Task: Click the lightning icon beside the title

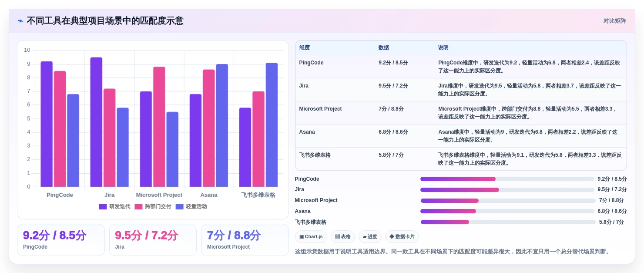Action: pyautogui.click(x=20, y=21)
